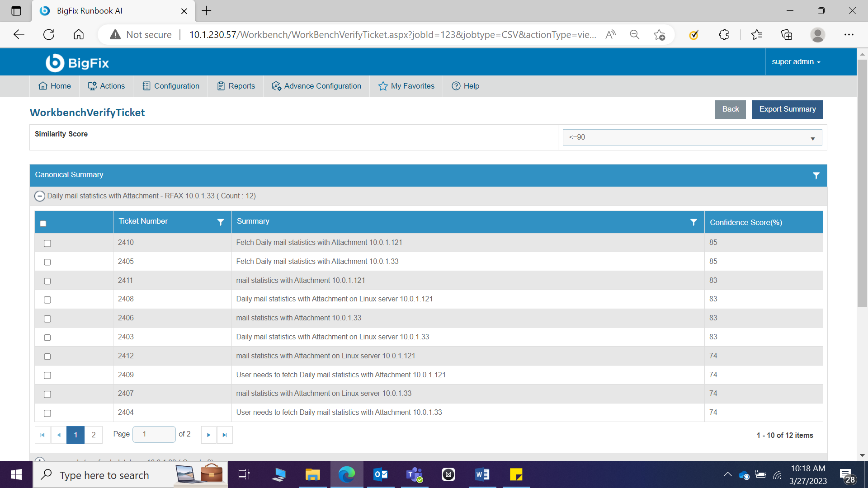Open the Advance Configuration menu
The image size is (868, 488).
click(x=316, y=86)
